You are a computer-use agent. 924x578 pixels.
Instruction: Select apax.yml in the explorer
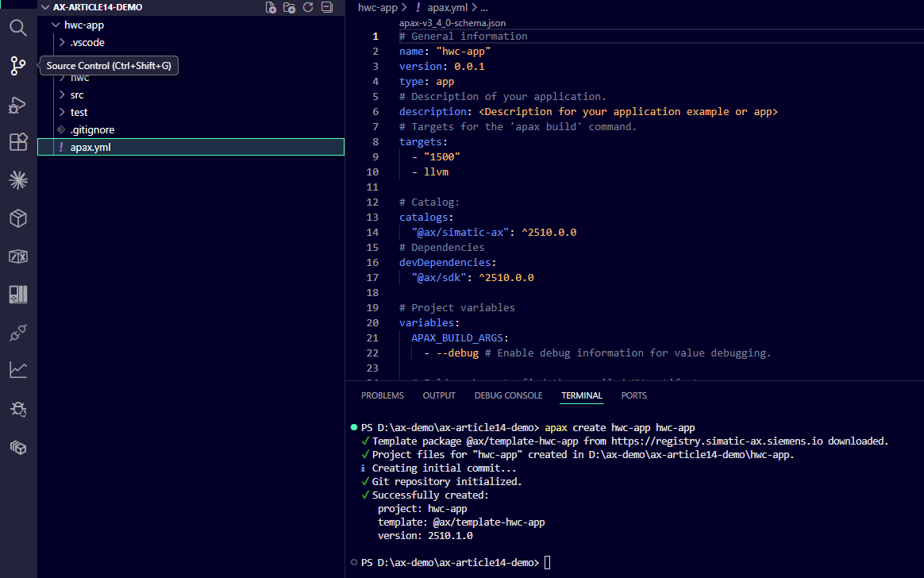click(x=191, y=147)
